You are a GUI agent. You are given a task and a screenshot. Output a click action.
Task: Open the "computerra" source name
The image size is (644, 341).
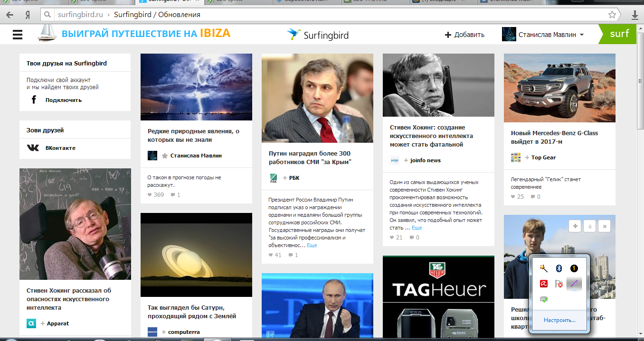pyautogui.click(x=184, y=332)
